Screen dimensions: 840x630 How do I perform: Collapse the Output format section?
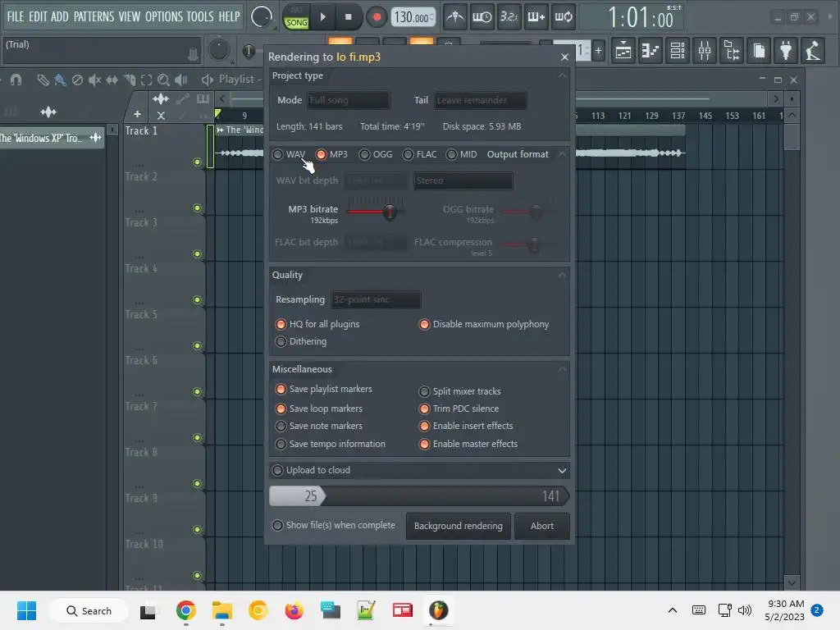point(562,154)
